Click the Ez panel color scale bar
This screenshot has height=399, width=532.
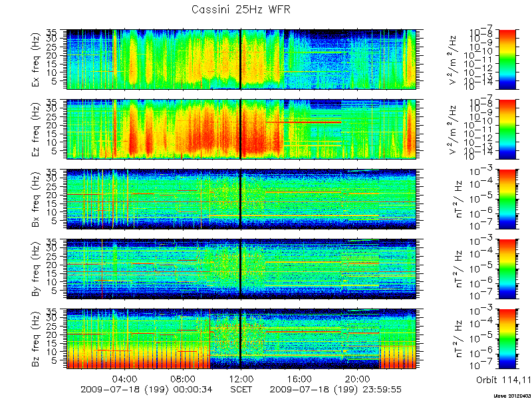(507, 129)
